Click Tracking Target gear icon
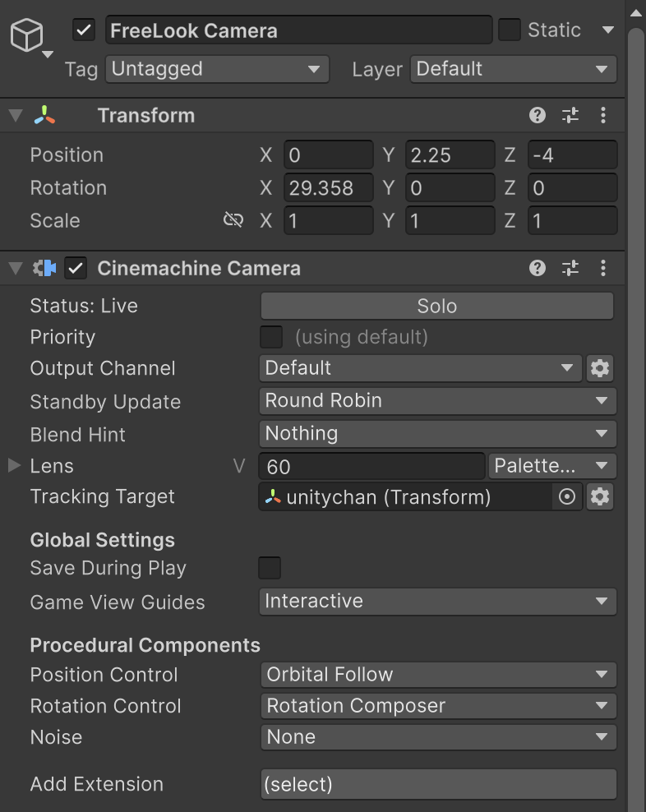The width and height of the screenshot is (646, 812). pyautogui.click(x=600, y=496)
